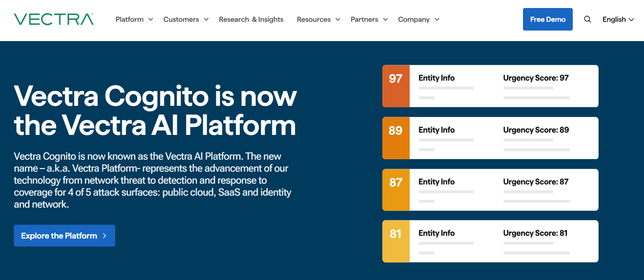
Task: Click the 87 score badge
Action: [396, 189]
